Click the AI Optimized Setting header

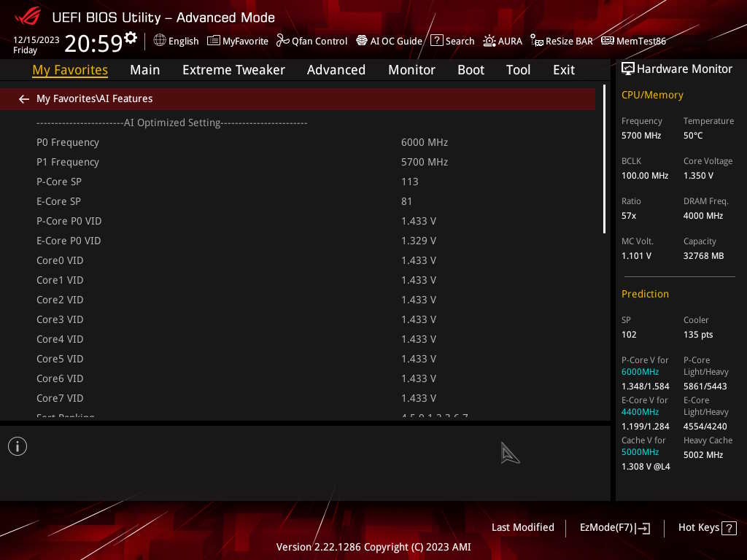tap(172, 122)
